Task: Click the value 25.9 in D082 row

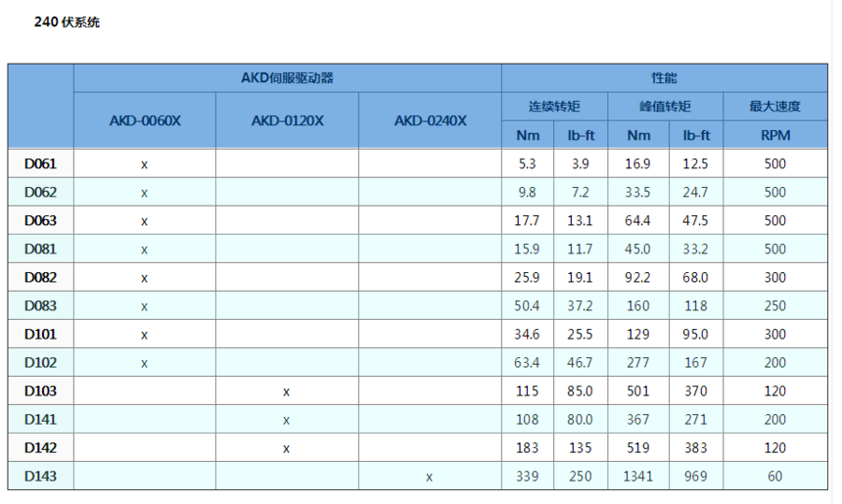Action: [x=527, y=278]
